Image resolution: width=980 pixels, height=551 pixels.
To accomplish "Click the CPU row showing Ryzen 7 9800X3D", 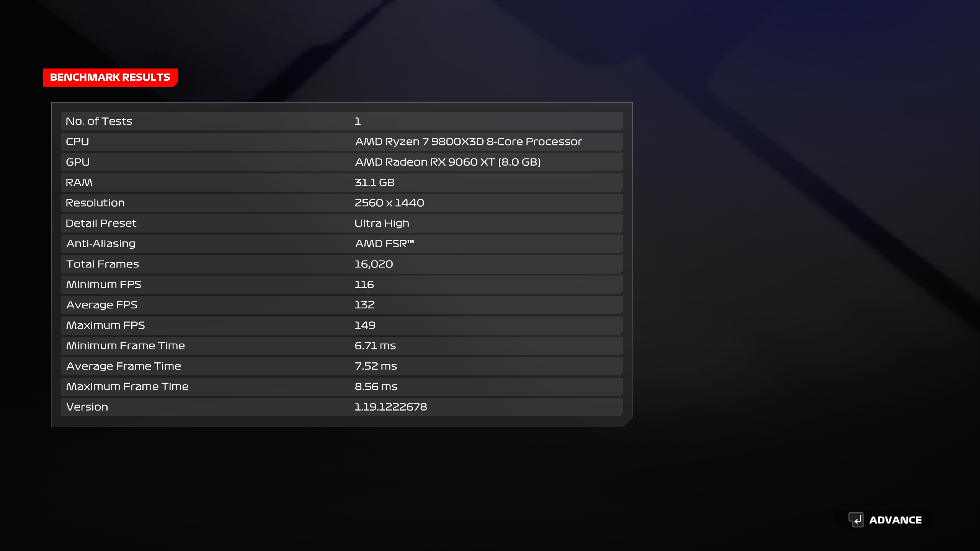I will pyautogui.click(x=342, y=142).
